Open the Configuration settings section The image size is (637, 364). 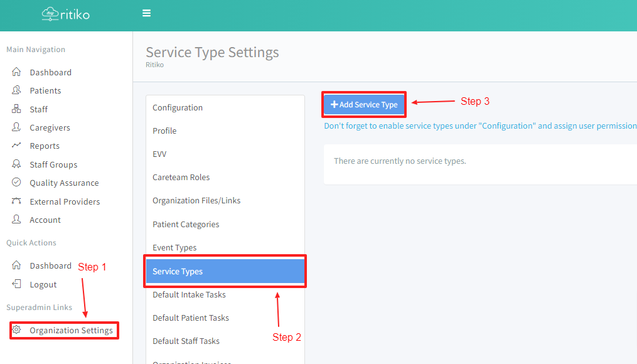tap(178, 107)
